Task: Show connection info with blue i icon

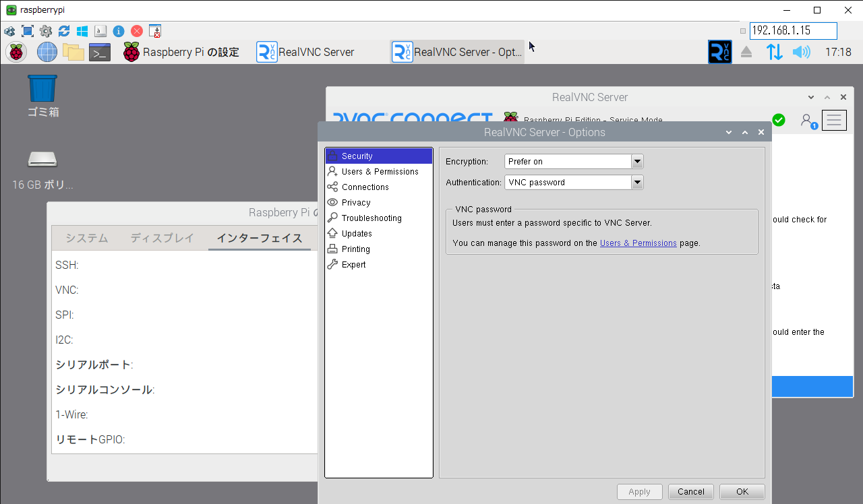Action: [x=119, y=31]
